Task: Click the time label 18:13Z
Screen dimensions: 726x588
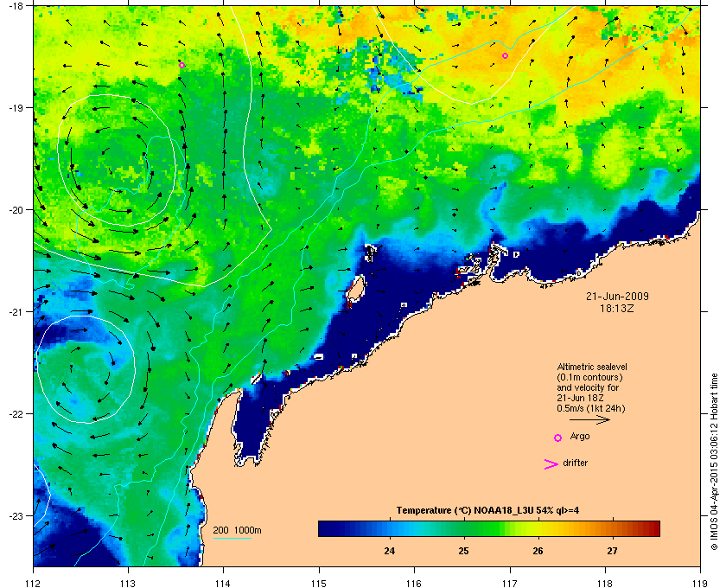Action: pyautogui.click(x=617, y=308)
